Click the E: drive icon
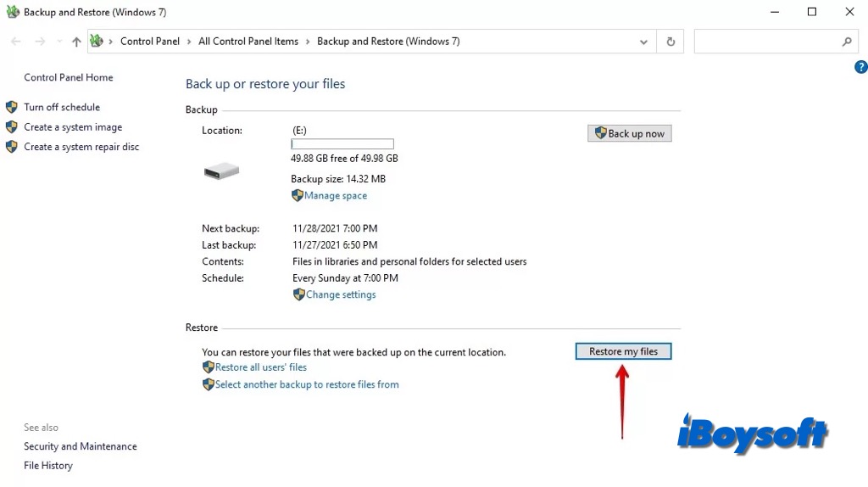Image resolution: width=868 pixels, height=487 pixels. coord(221,171)
